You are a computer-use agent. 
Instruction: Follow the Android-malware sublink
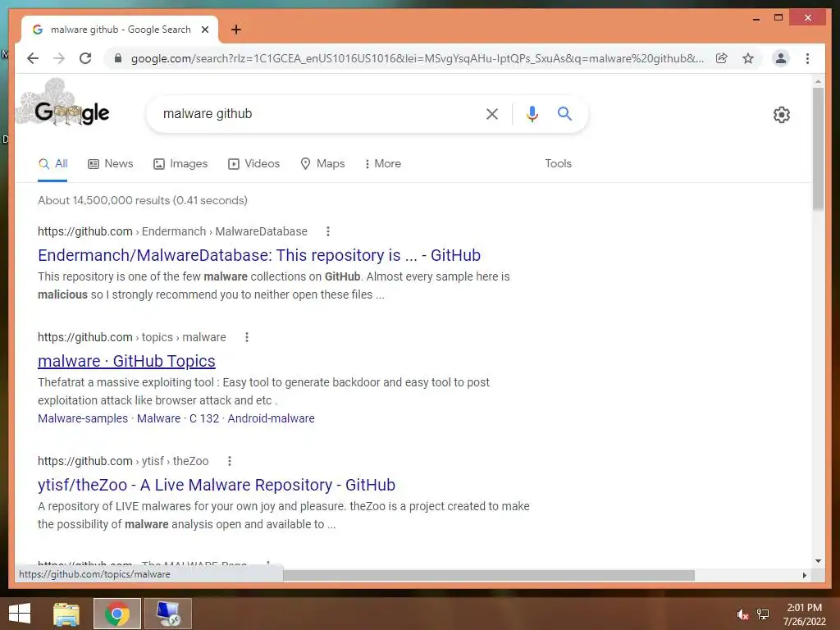click(x=271, y=418)
